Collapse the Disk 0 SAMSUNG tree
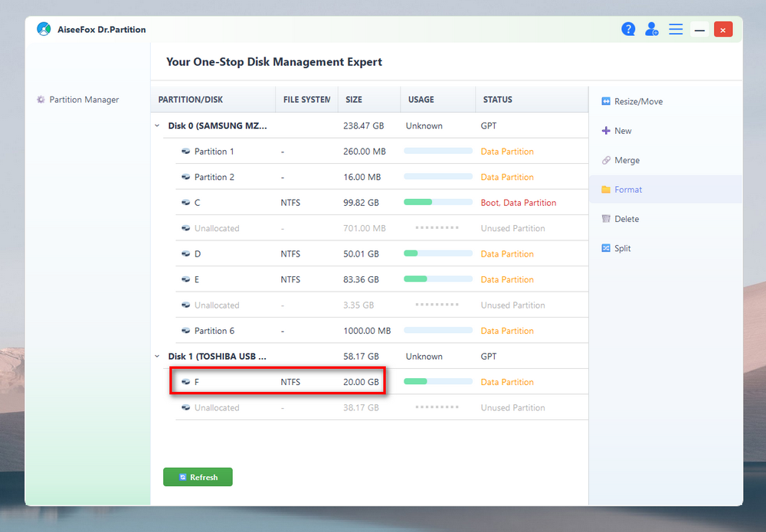 click(x=157, y=126)
